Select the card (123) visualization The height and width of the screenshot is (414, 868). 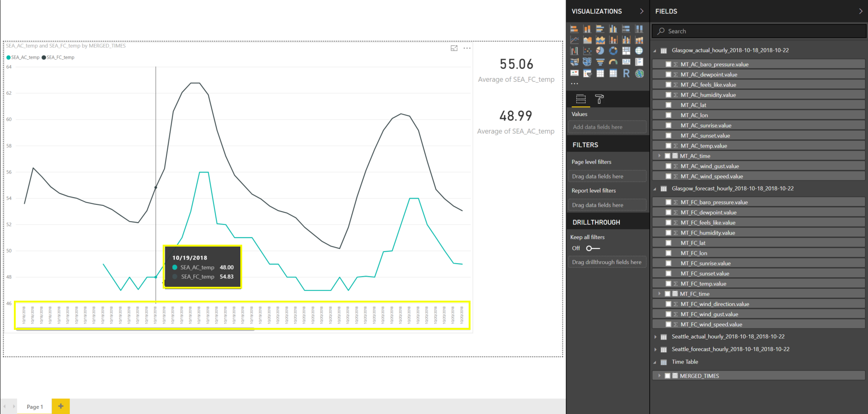pos(626,62)
